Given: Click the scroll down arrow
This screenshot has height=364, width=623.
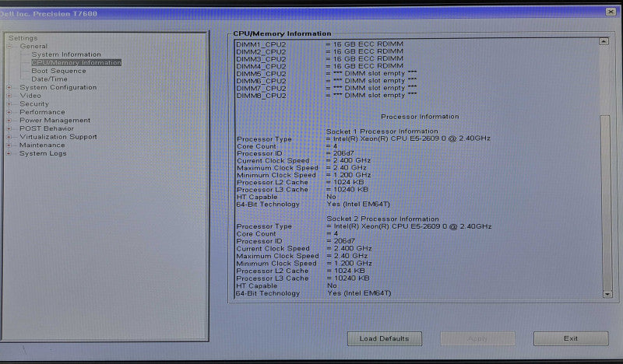Looking at the screenshot, I should (607, 294).
